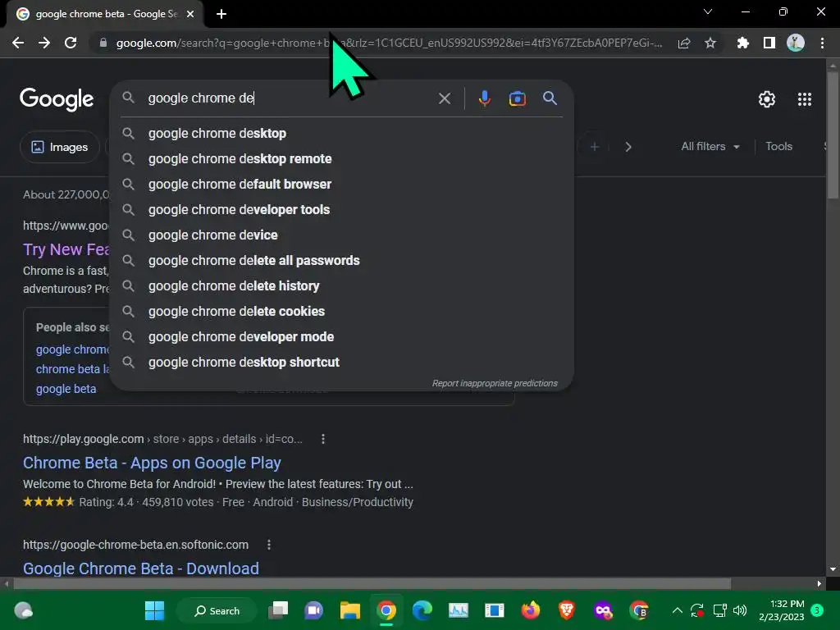Choose suggestion google chrome developer tools
Viewport: 840px width, 630px height.
[x=342, y=210]
